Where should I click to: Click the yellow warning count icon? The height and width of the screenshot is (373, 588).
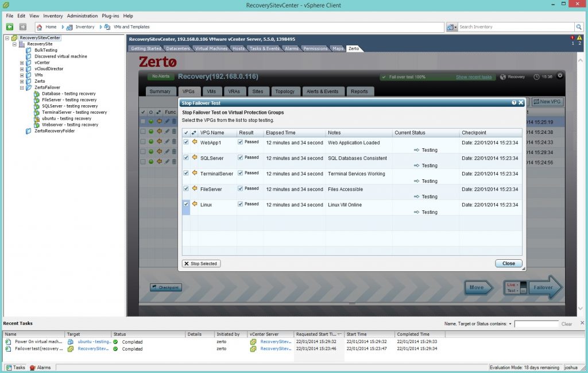(579, 38)
